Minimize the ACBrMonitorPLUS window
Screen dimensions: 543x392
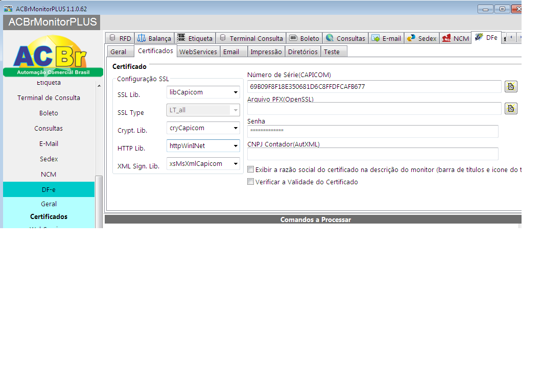485,9
